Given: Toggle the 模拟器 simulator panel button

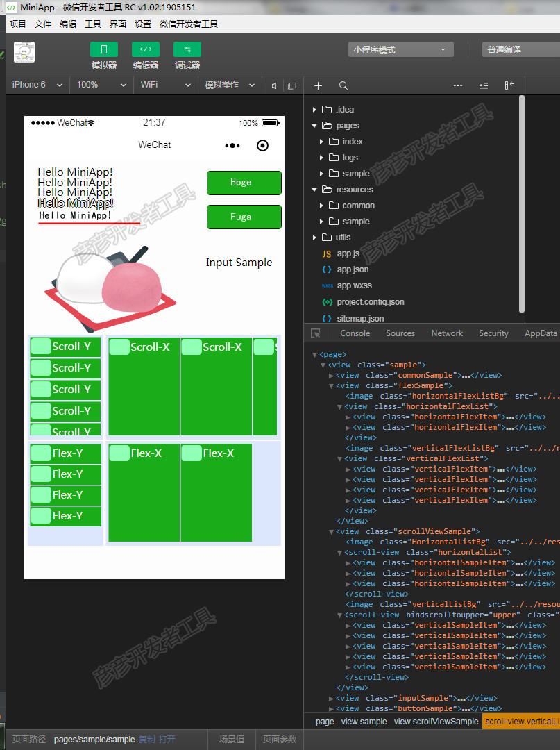Looking at the screenshot, I should (x=103, y=49).
